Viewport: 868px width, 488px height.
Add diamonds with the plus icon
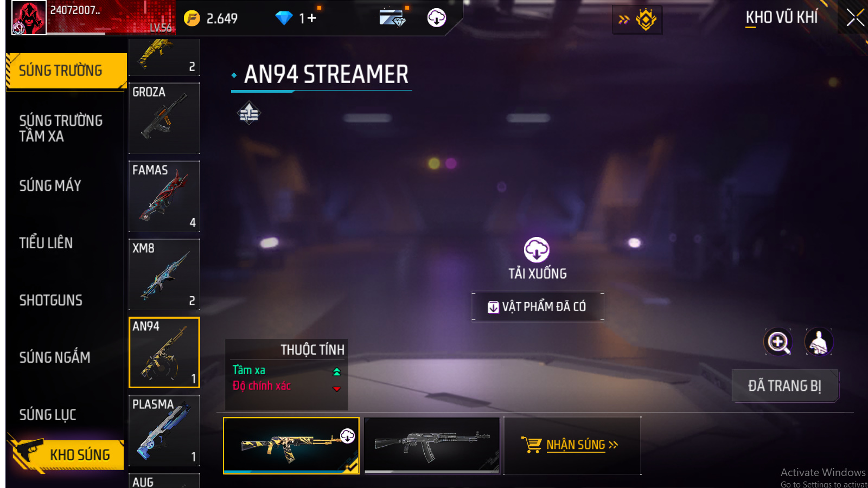[x=311, y=18]
